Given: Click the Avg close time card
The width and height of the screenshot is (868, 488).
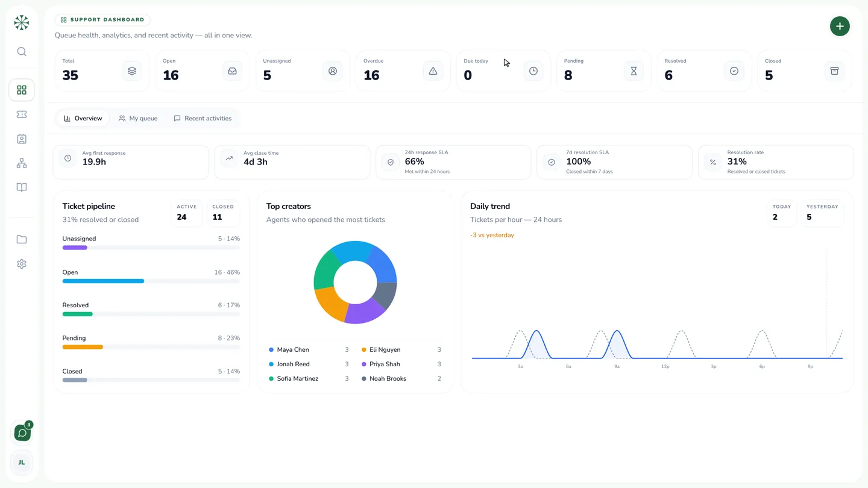Looking at the screenshot, I should coord(292,162).
